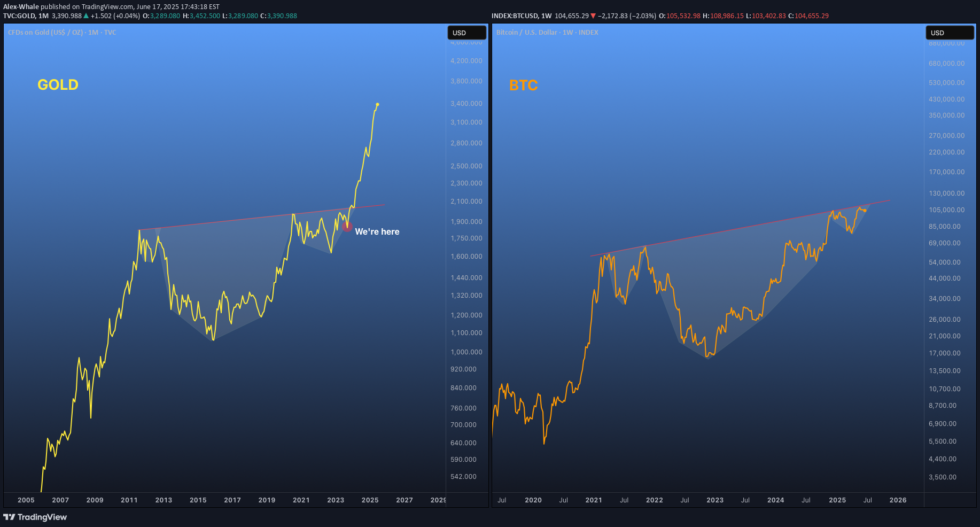Screen dimensions: 980x527
Task: Click the red down-triangle in BTC header
Action: point(593,16)
